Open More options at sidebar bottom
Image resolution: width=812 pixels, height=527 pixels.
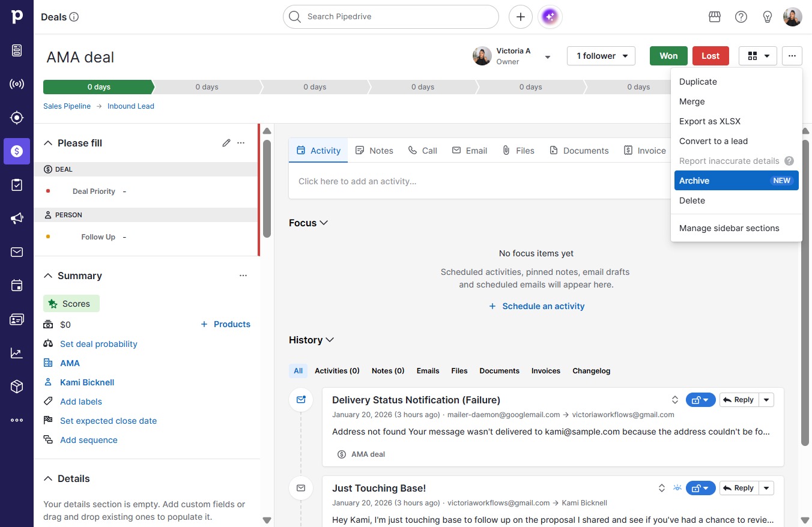pos(17,420)
